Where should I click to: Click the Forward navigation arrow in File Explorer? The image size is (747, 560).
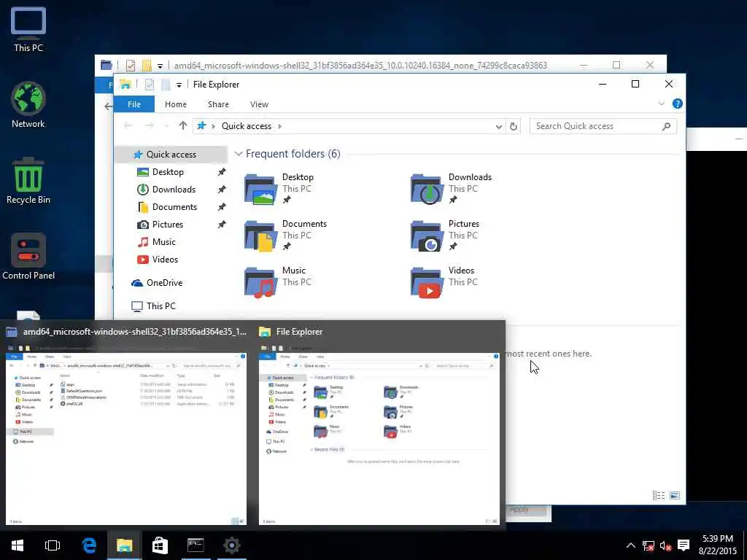[x=149, y=125]
